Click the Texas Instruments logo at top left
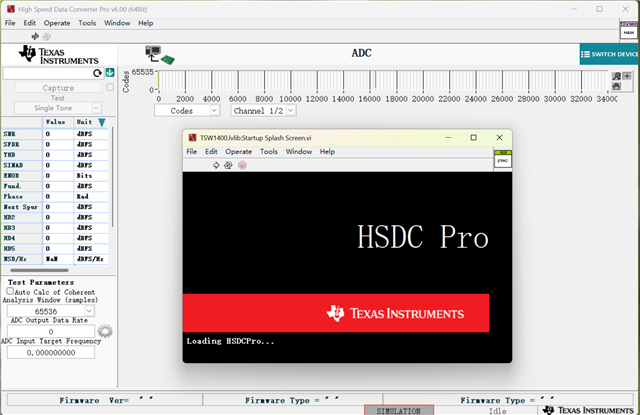This screenshot has height=415, width=640. coord(59,55)
